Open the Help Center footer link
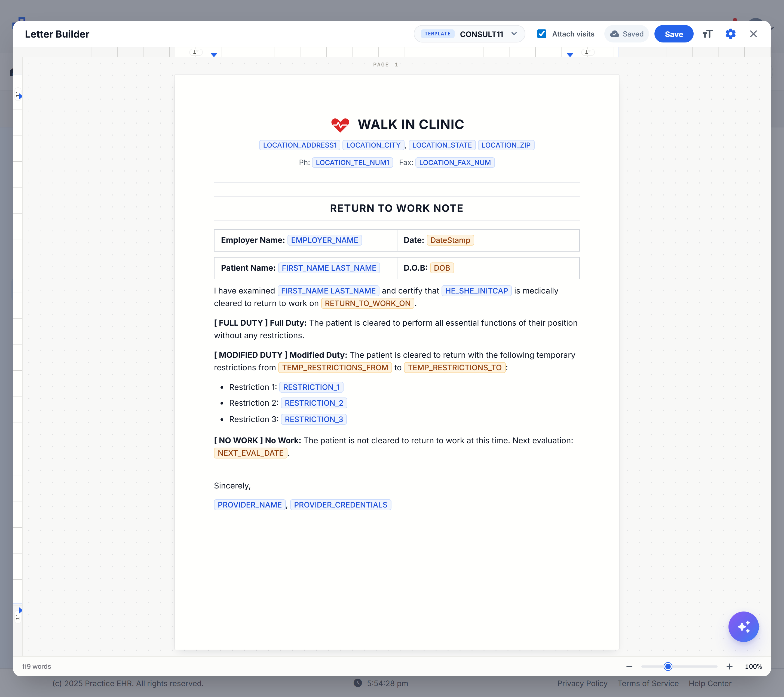 (x=710, y=683)
